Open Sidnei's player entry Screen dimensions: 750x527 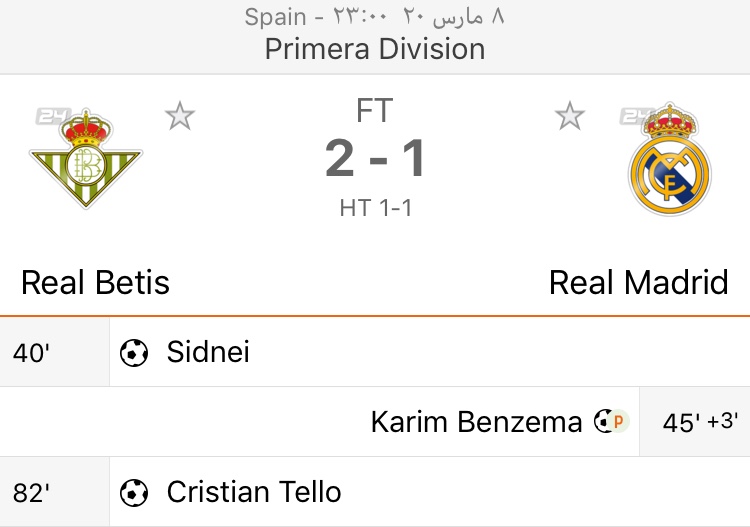point(208,352)
